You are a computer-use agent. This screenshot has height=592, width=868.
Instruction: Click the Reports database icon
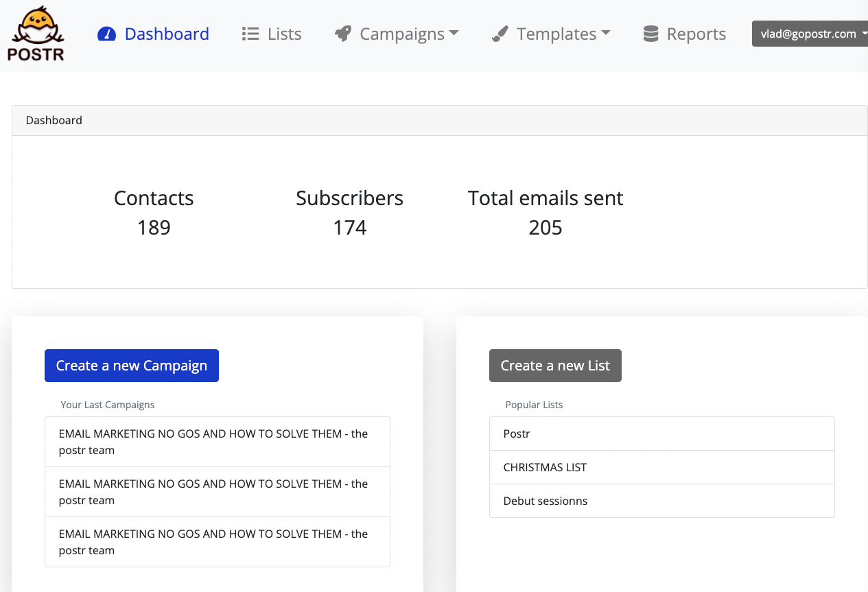pyautogui.click(x=649, y=33)
